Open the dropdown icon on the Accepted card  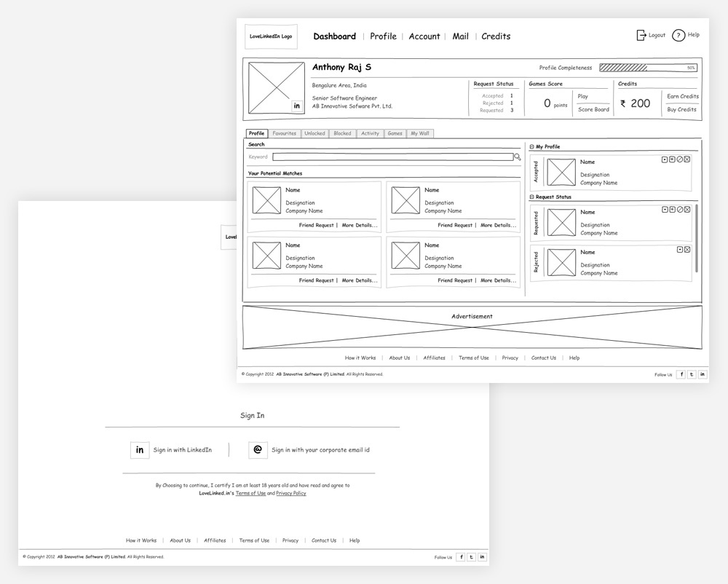(x=665, y=159)
